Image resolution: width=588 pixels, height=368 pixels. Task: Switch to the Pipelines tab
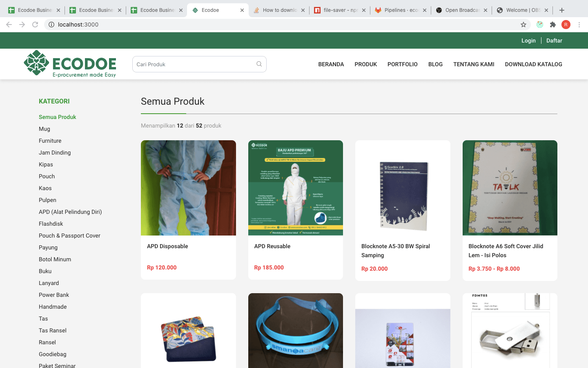[x=401, y=10]
